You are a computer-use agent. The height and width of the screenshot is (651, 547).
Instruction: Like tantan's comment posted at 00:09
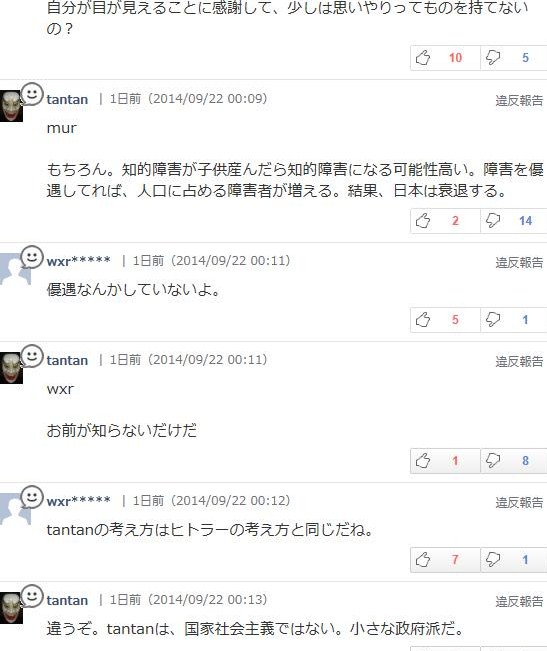click(x=423, y=220)
